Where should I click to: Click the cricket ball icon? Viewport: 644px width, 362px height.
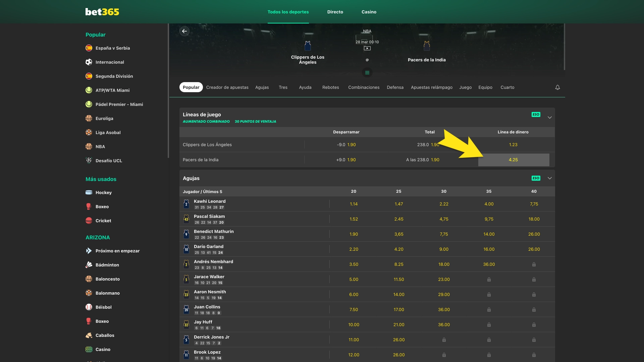pyautogui.click(x=89, y=221)
